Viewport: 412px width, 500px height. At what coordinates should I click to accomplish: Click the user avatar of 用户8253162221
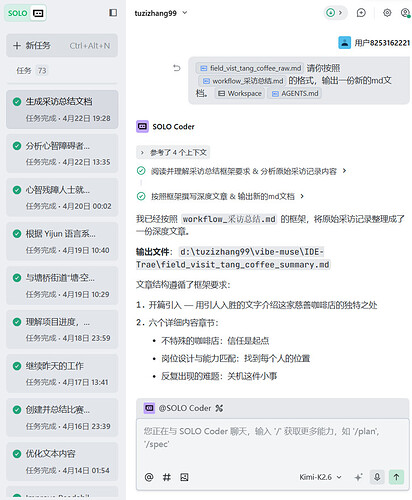click(344, 43)
